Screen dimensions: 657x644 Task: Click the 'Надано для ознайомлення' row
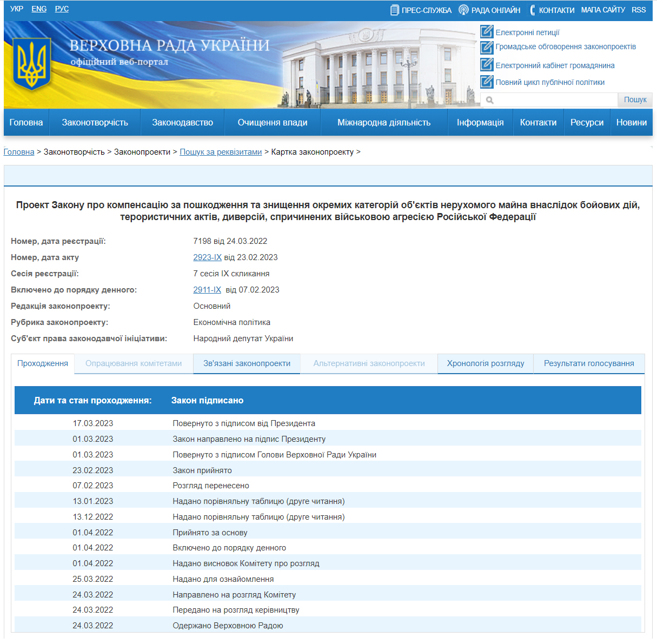328,579
